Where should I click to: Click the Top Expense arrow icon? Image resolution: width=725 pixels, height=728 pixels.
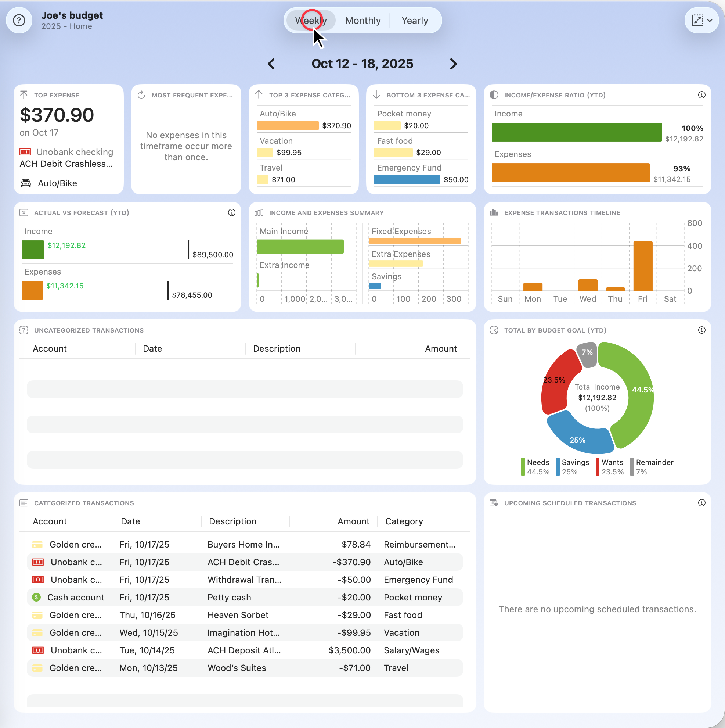pyautogui.click(x=25, y=95)
